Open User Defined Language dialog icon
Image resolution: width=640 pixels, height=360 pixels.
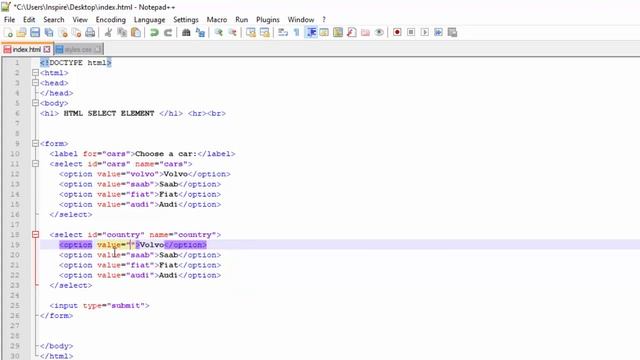click(x=324, y=33)
